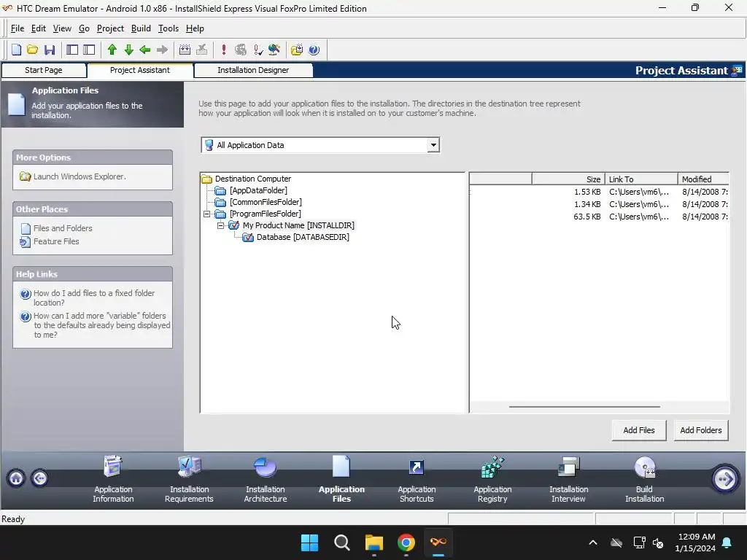The width and height of the screenshot is (747, 560).
Task: Click the round home navigation button
Action: coord(16,478)
